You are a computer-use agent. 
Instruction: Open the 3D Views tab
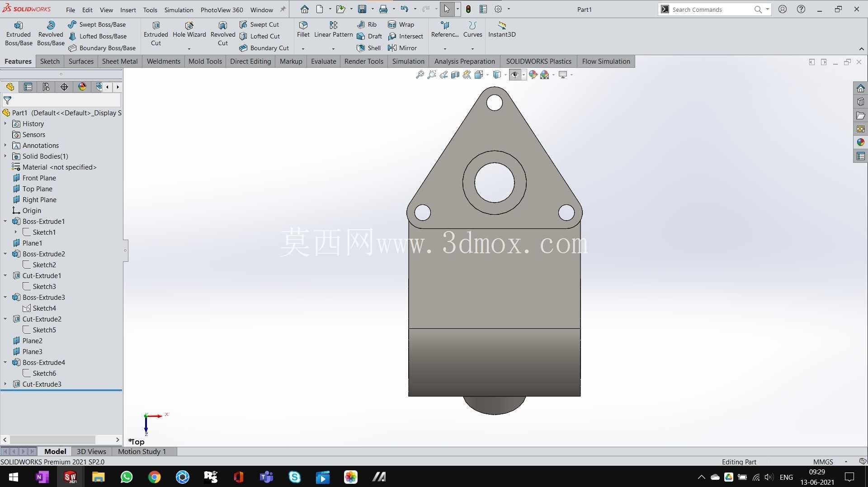(x=91, y=451)
